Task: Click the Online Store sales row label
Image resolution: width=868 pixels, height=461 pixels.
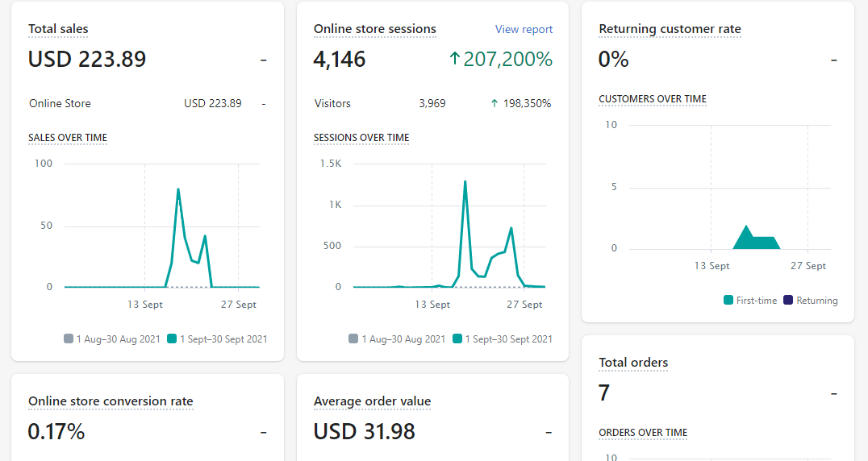Action: pyautogui.click(x=60, y=103)
